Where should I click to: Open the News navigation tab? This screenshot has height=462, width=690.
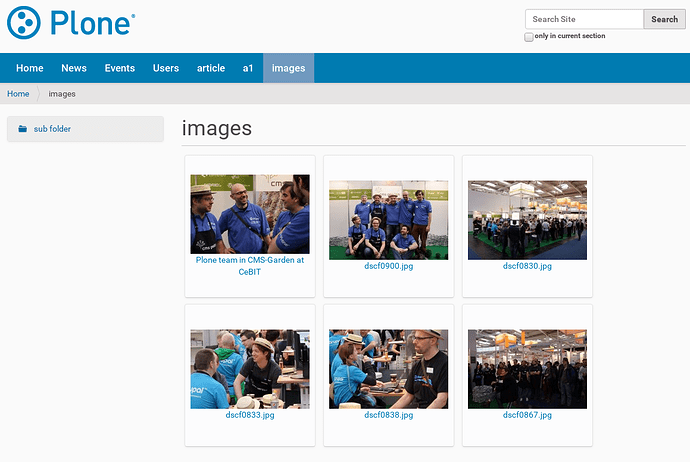point(74,68)
